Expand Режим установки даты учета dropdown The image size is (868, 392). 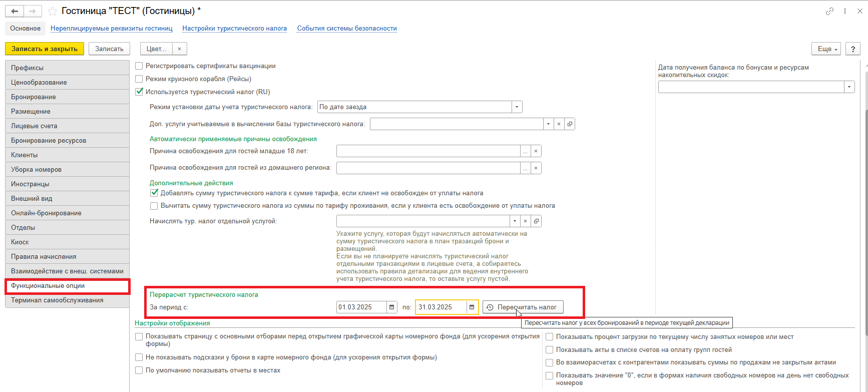click(517, 107)
